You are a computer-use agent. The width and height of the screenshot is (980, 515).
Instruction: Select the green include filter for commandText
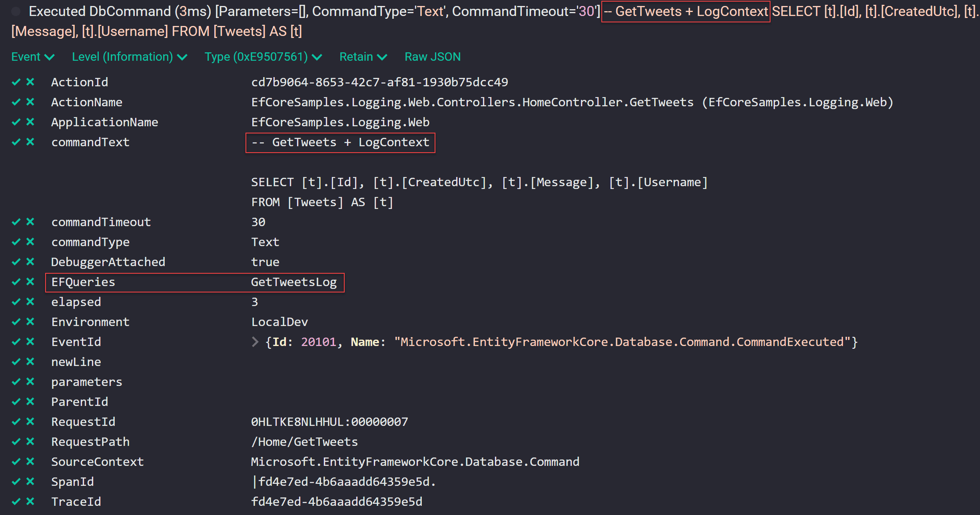[x=16, y=142]
